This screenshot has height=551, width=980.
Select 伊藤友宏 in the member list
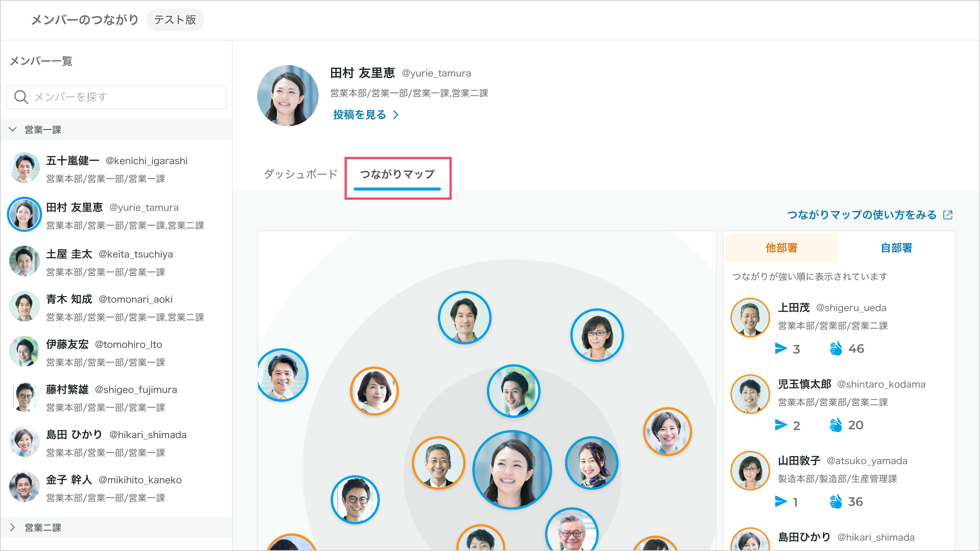pyautogui.click(x=116, y=352)
